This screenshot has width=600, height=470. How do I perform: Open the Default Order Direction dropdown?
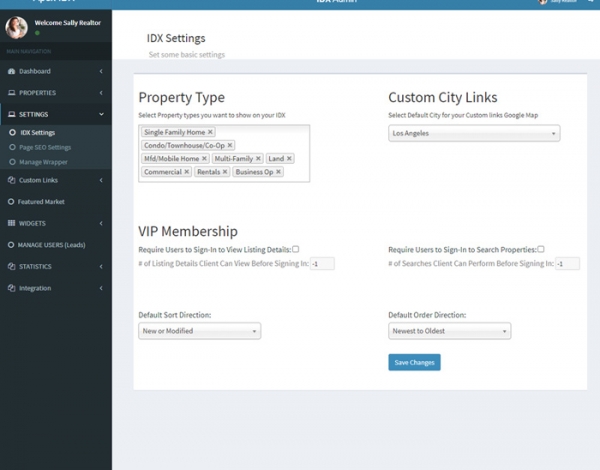tap(449, 331)
